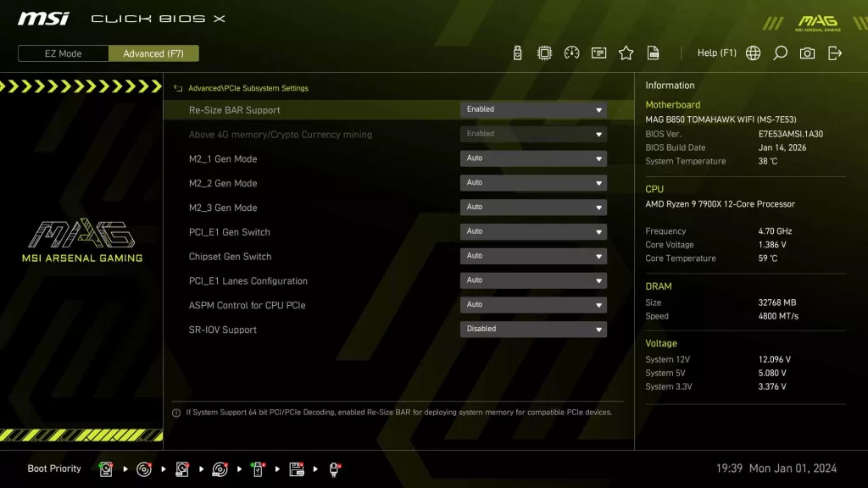Go back via Advanced\PCIe Subsystem Settings breadcrumb
The image size is (868, 488).
(x=244, y=88)
